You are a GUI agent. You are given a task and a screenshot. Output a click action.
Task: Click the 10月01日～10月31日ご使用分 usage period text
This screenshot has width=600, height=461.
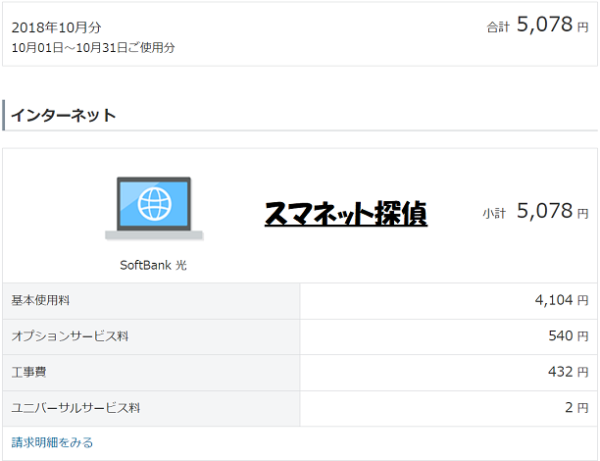[93, 47]
